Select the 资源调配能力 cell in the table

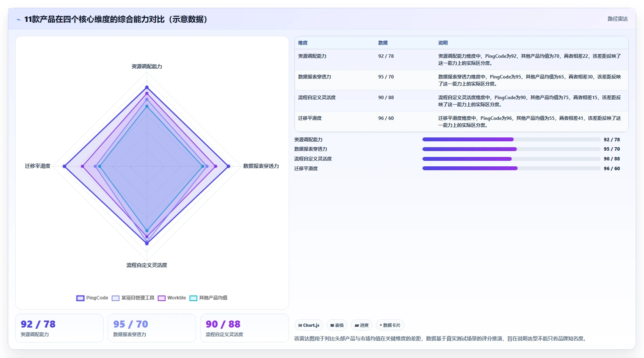tap(312, 56)
